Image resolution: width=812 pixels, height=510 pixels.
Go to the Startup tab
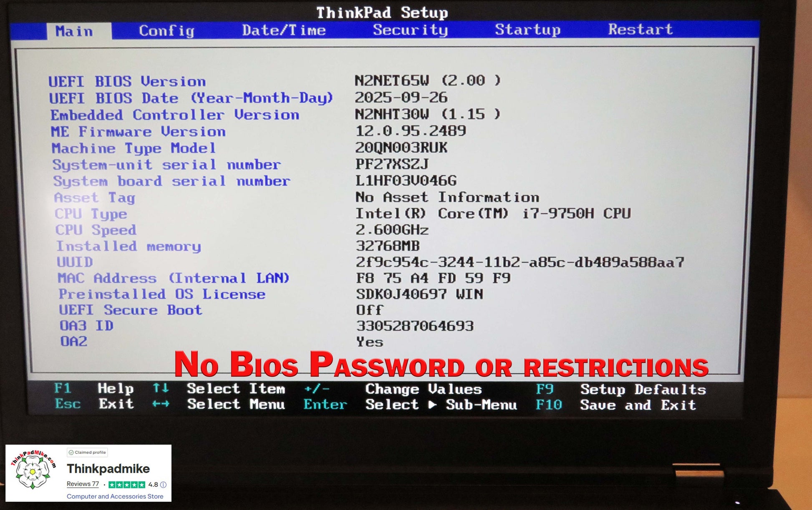point(527,30)
